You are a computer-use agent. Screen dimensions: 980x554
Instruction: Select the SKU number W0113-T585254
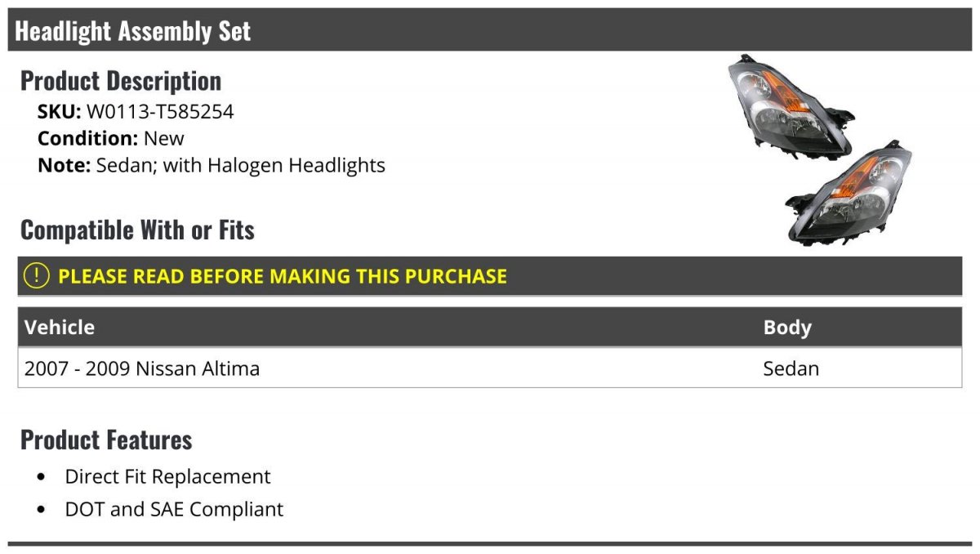coord(160,112)
